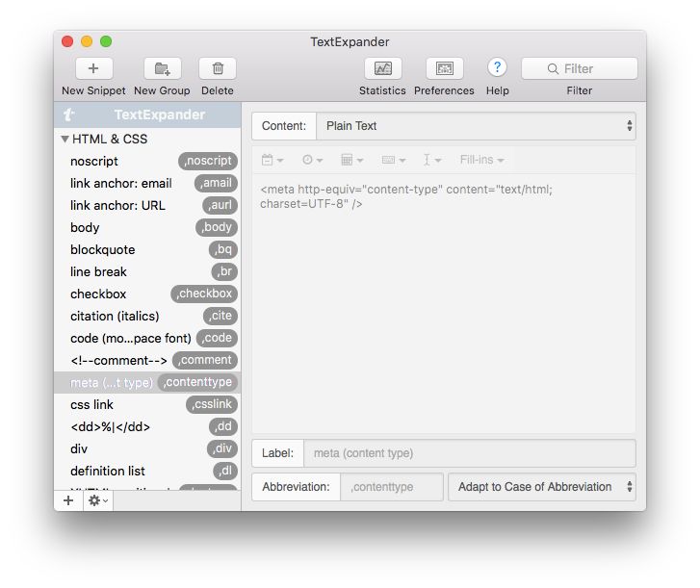Select the link anchor: URL snippet

(x=147, y=205)
